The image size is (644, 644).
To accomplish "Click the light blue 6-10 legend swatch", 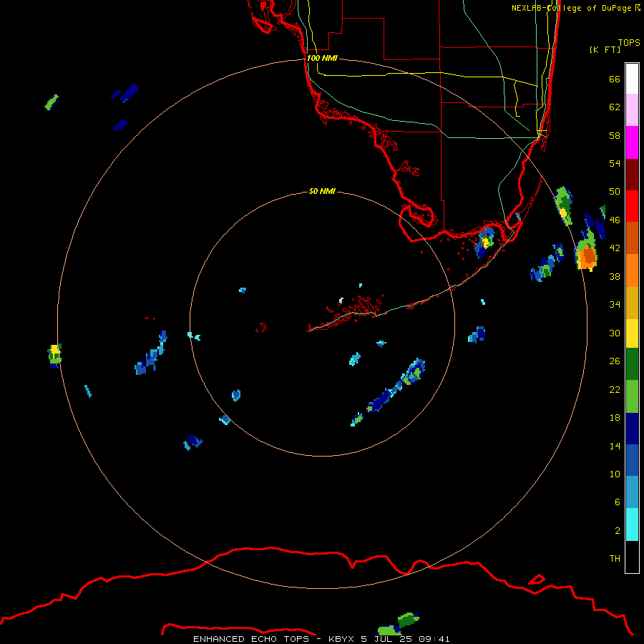I will tap(632, 492).
